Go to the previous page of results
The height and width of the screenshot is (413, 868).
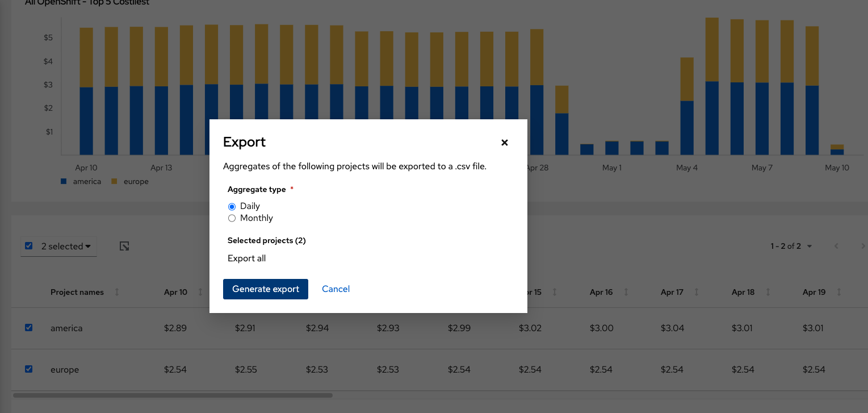[836, 246]
